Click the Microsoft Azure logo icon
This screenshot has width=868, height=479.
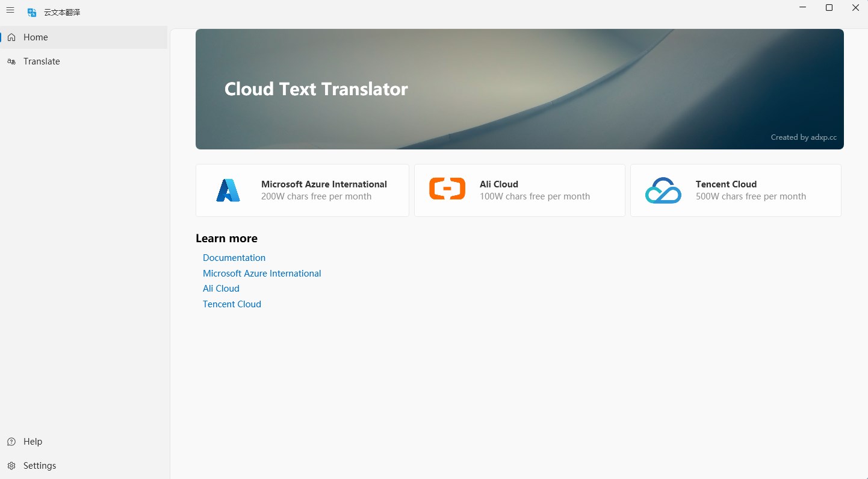coord(228,190)
